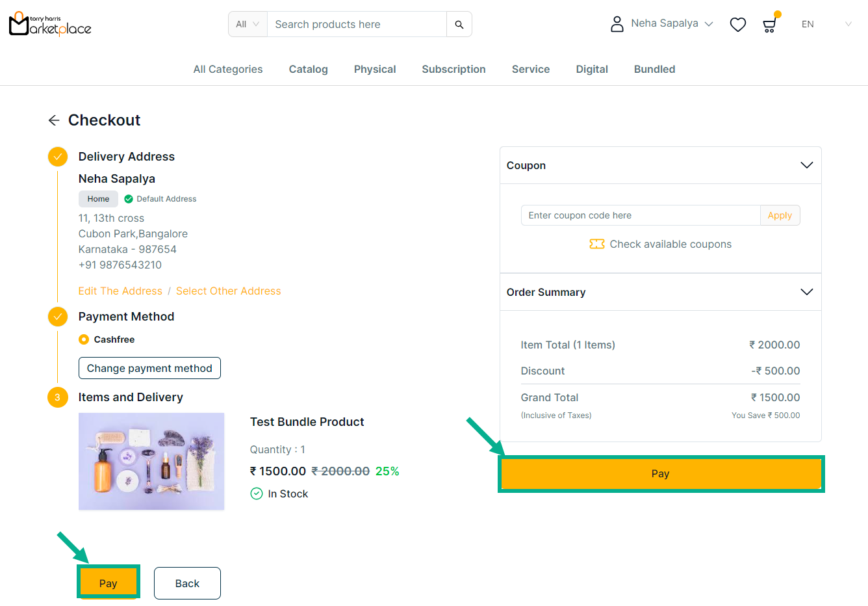Screen dimensions: 868x606
Task: Open the Test Bundle Product thumbnail
Action: pos(151,461)
